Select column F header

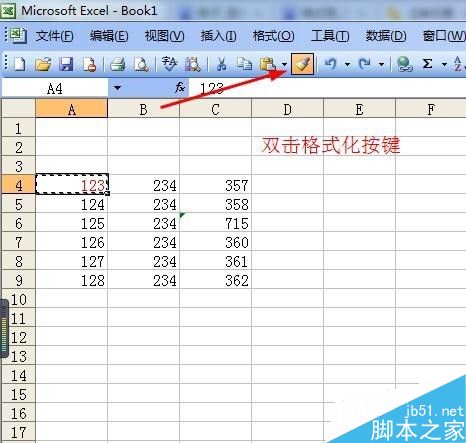coord(431,108)
